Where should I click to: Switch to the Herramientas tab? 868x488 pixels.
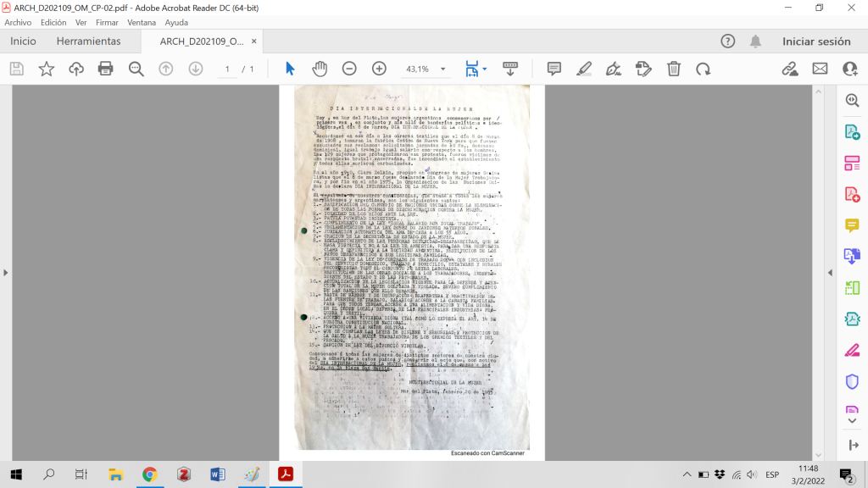coord(88,41)
